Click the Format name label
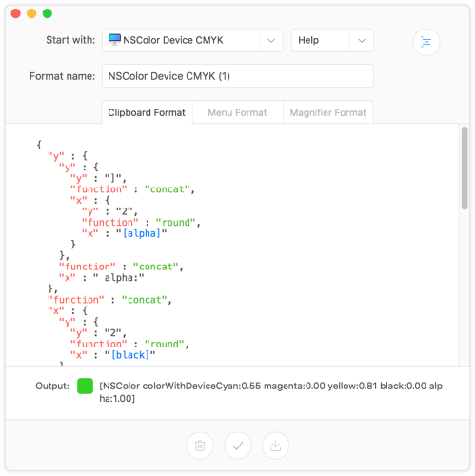The width and height of the screenshot is (475, 476). (x=62, y=76)
